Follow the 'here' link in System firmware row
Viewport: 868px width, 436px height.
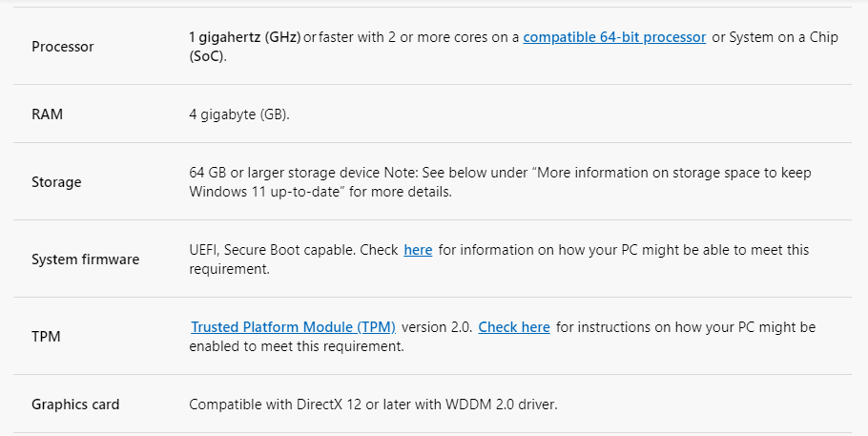418,250
